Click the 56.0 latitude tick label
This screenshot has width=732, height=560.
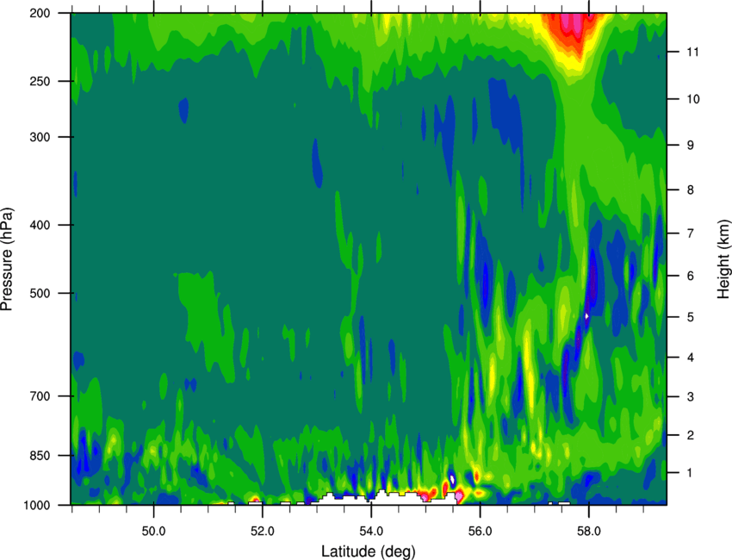click(480, 532)
